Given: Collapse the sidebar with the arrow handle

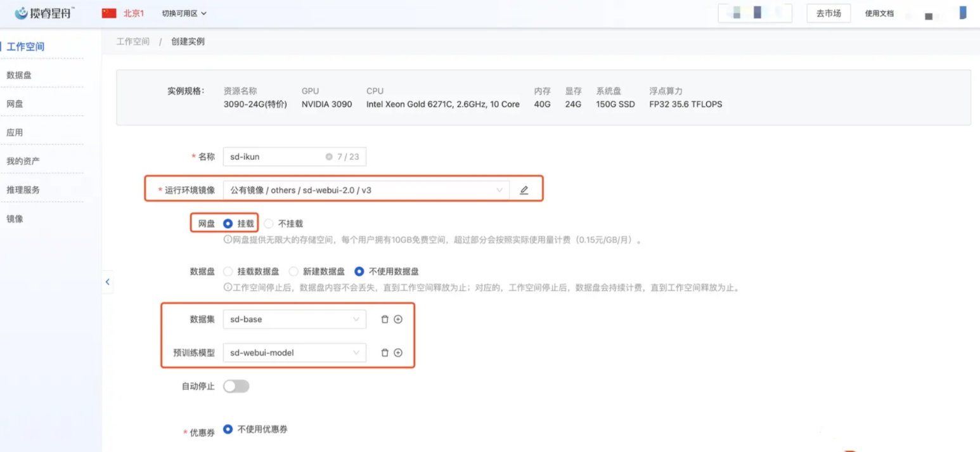Looking at the screenshot, I should [108, 282].
